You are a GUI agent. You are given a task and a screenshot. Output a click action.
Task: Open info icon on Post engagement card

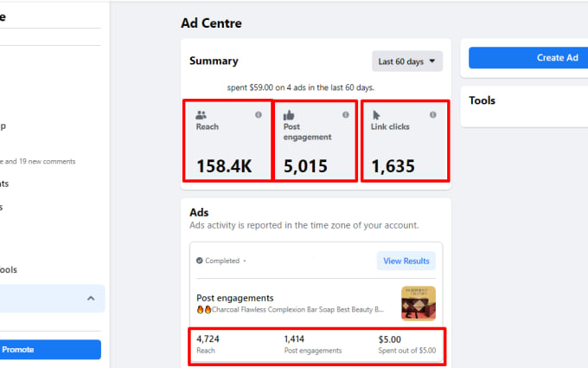pyautogui.click(x=346, y=114)
